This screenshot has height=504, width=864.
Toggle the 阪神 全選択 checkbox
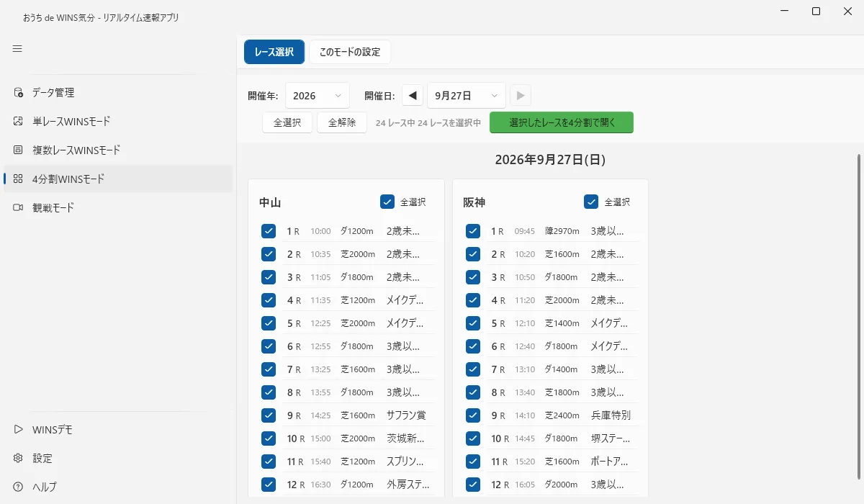[591, 202]
